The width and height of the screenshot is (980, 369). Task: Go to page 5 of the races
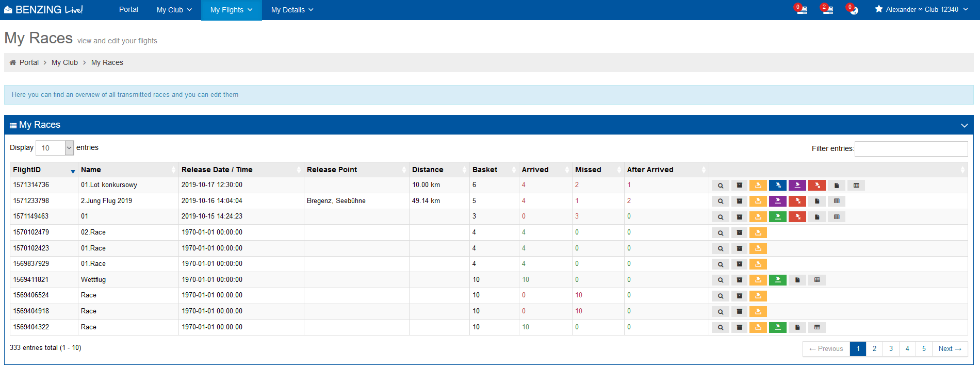pyautogui.click(x=924, y=349)
